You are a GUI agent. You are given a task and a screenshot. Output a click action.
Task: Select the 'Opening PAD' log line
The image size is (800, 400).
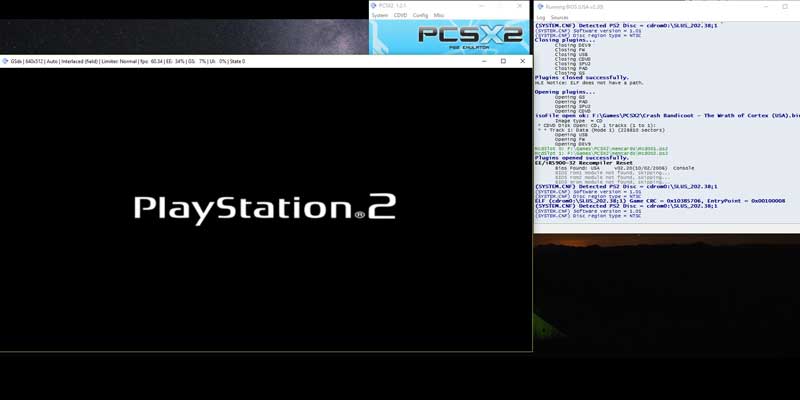pos(571,102)
